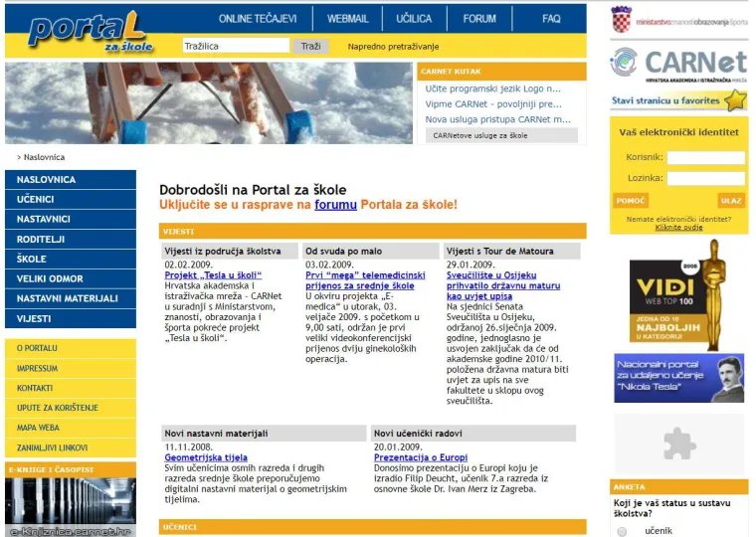Open the MAPA WEBA link
This screenshot has height=537, width=756.
tap(71, 428)
